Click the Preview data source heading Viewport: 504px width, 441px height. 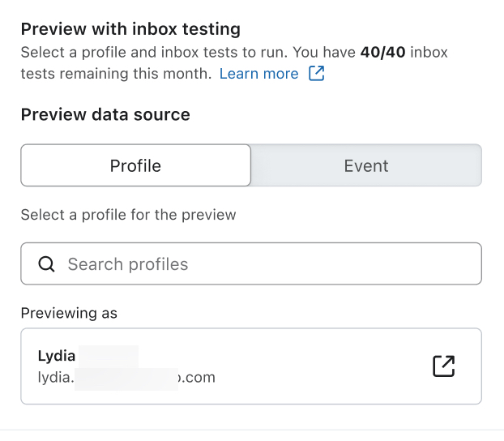[x=105, y=115]
